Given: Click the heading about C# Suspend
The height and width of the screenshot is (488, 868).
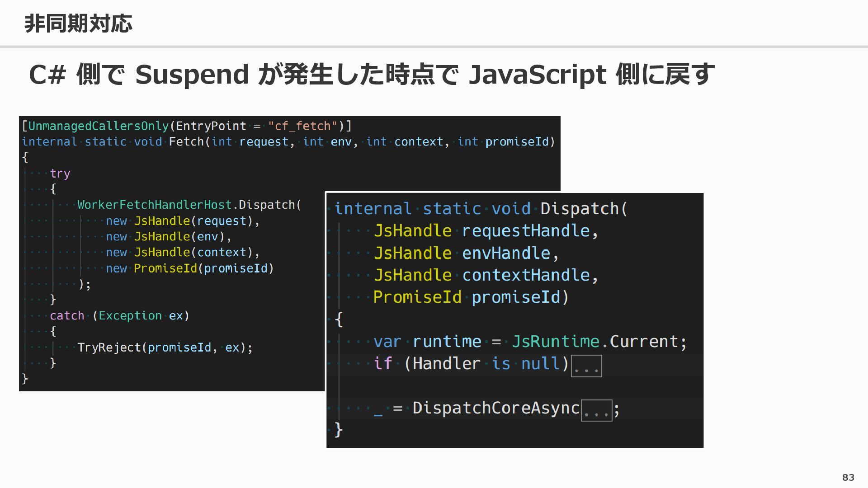Looking at the screenshot, I should pyautogui.click(x=372, y=74).
